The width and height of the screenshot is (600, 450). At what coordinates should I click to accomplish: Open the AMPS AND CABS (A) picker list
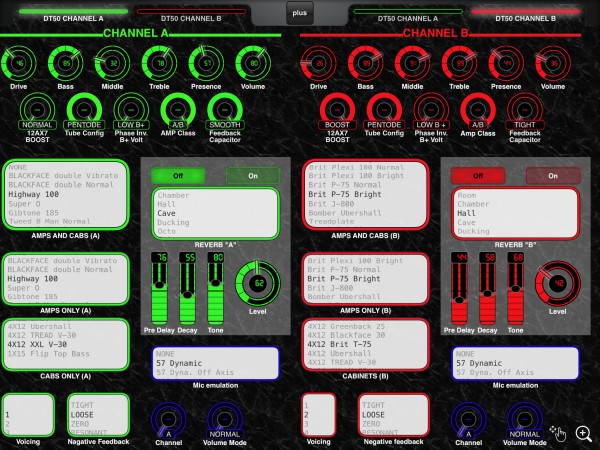point(65,194)
